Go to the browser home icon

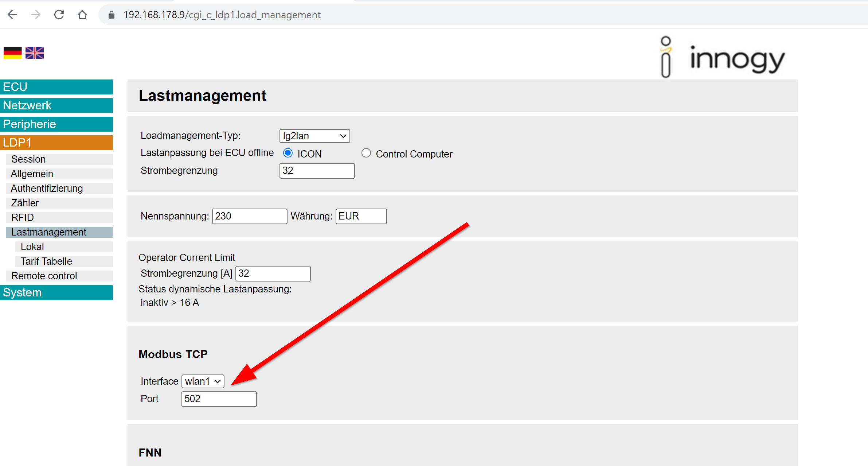tap(82, 15)
